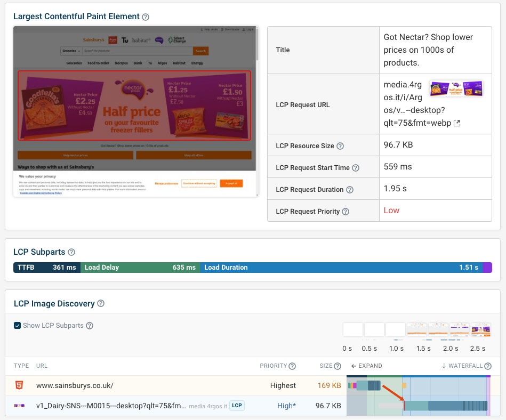Screen dimensions: 506x420
Task: Click the last filmstrip frame near 2.5 s
Action: (x=481, y=330)
